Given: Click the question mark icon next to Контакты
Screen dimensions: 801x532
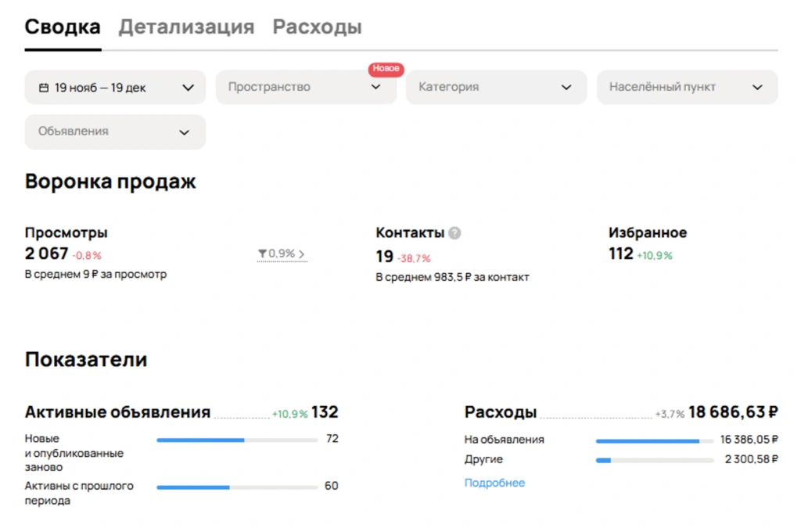Looking at the screenshot, I should (454, 233).
